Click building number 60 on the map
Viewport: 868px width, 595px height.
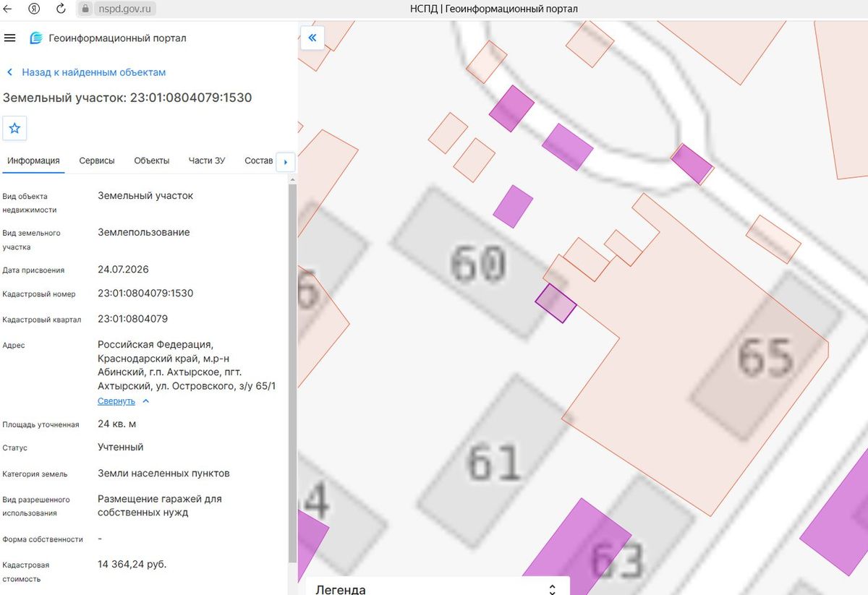pos(477,263)
